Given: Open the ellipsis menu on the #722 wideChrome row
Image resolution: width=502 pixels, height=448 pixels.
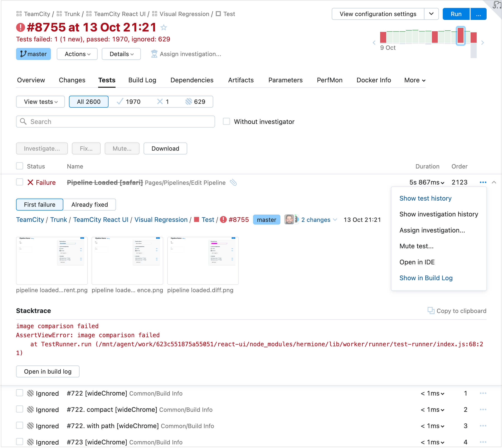Looking at the screenshot, I should tap(483, 393).
